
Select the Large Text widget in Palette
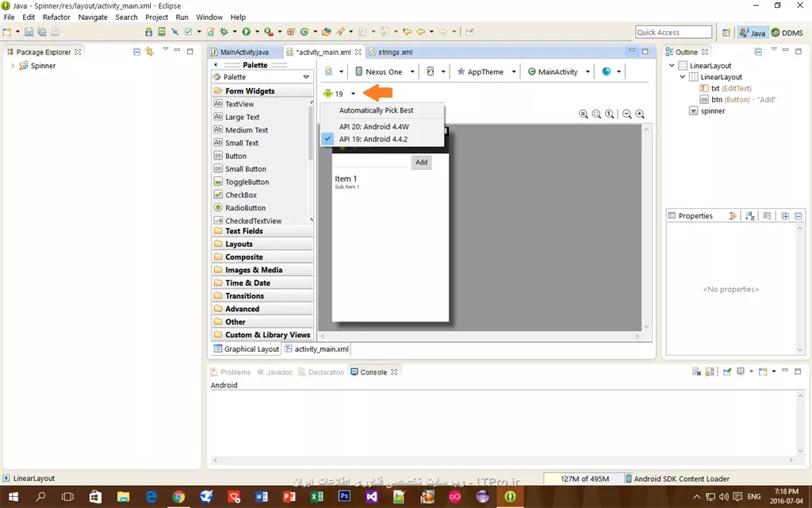click(x=236, y=117)
